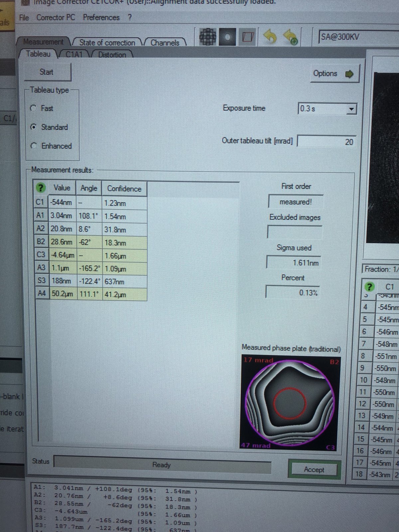
Task: Open the Exposure time dropdown
Action: coord(351,109)
